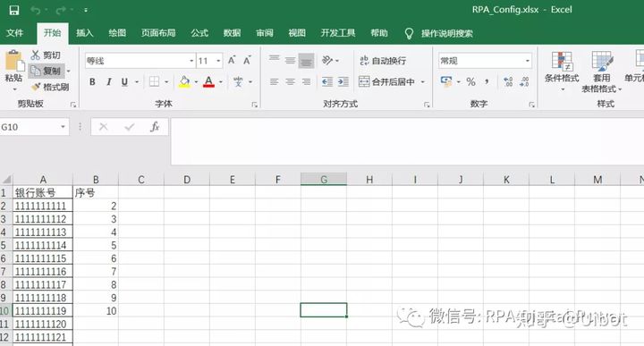
Task: Open 套用表格格式 table styles
Action: [x=602, y=72]
